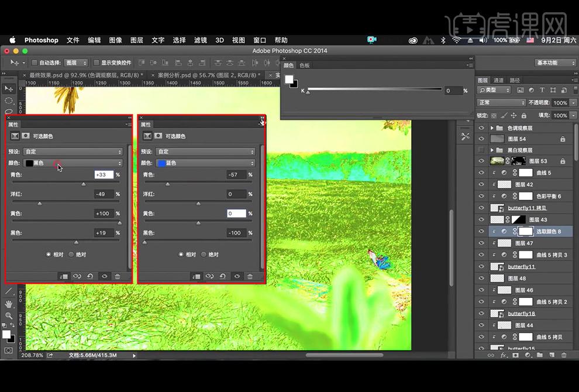Viewport: 579px width, 392px height.
Task: Click Bluetooth icon in the menu bar
Action: pyautogui.click(x=443, y=40)
